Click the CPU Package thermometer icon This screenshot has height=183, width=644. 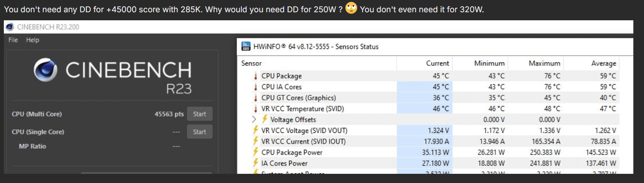[255, 76]
